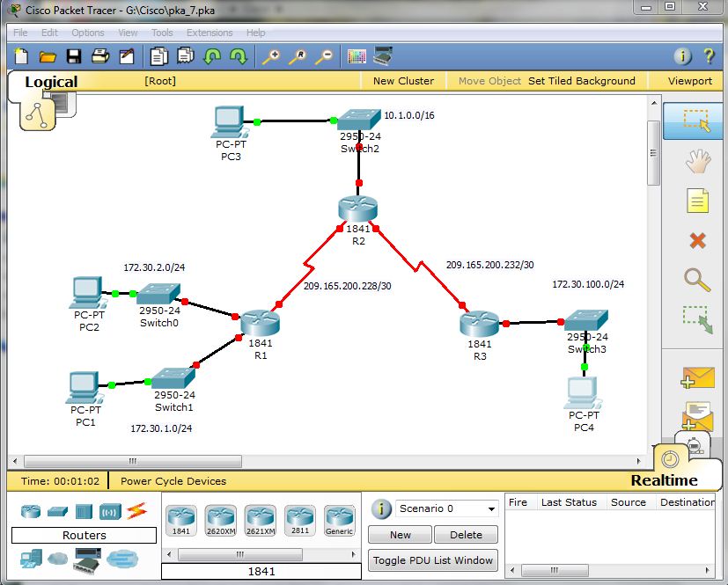Click the Delete scenario button
728x585 pixels.
pos(466,535)
